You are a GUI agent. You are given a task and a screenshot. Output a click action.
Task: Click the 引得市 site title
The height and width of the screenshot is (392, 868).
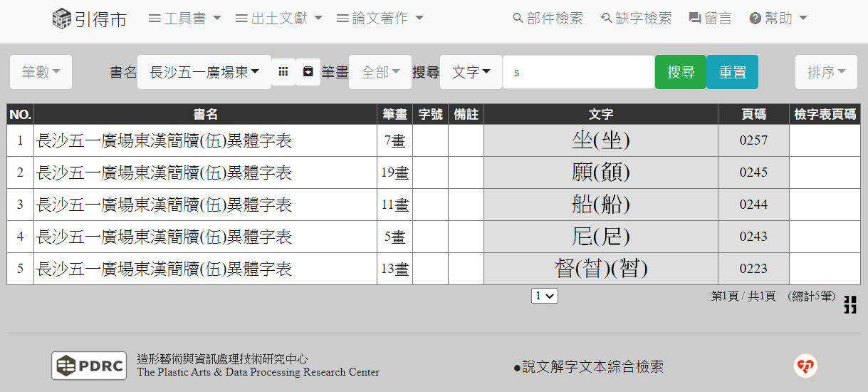[100, 19]
